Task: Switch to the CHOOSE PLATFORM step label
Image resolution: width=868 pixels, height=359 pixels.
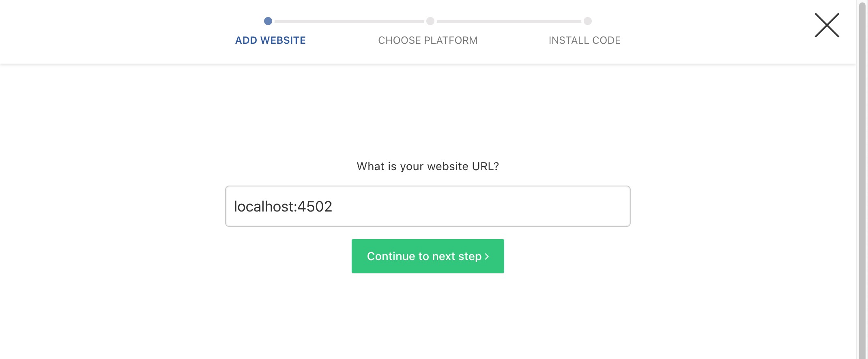Action: point(428,41)
